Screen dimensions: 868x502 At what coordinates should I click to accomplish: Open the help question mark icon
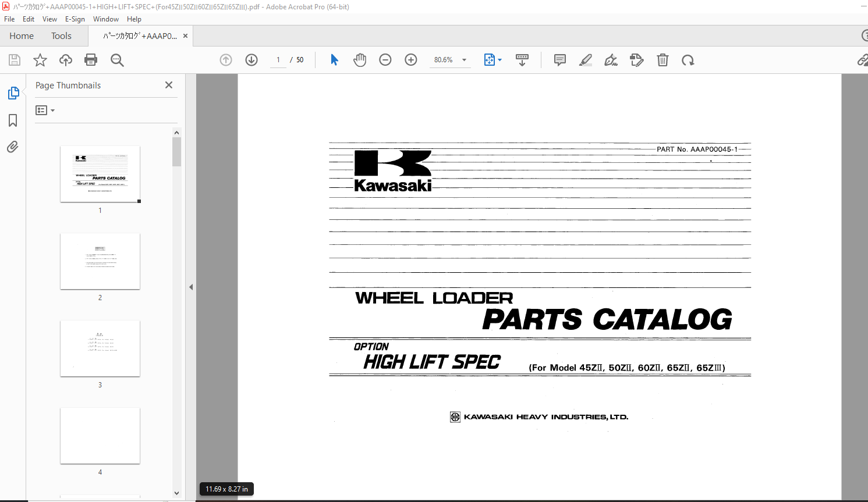[865, 35]
